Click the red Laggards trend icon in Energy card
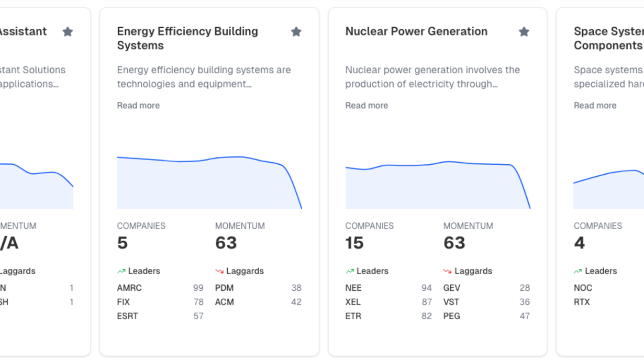The height and width of the screenshot is (362, 644). tap(219, 271)
